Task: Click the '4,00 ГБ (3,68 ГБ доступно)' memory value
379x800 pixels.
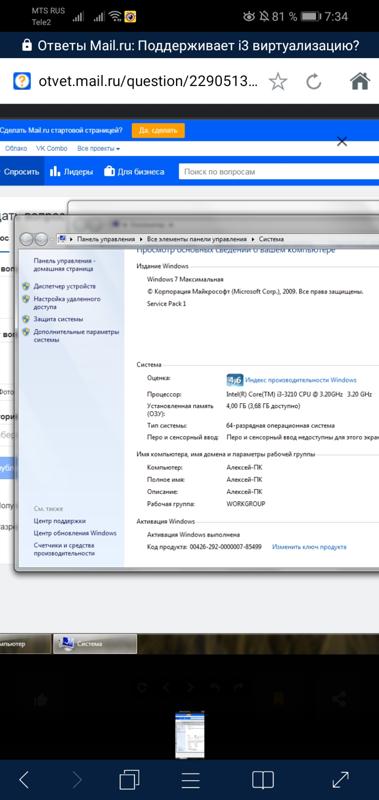Action: (x=263, y=406)
